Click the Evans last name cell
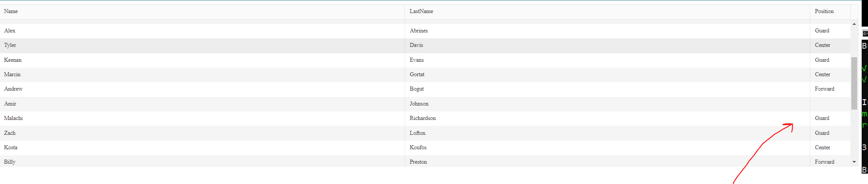Viewport: 868px width, 184px height. 607,60
